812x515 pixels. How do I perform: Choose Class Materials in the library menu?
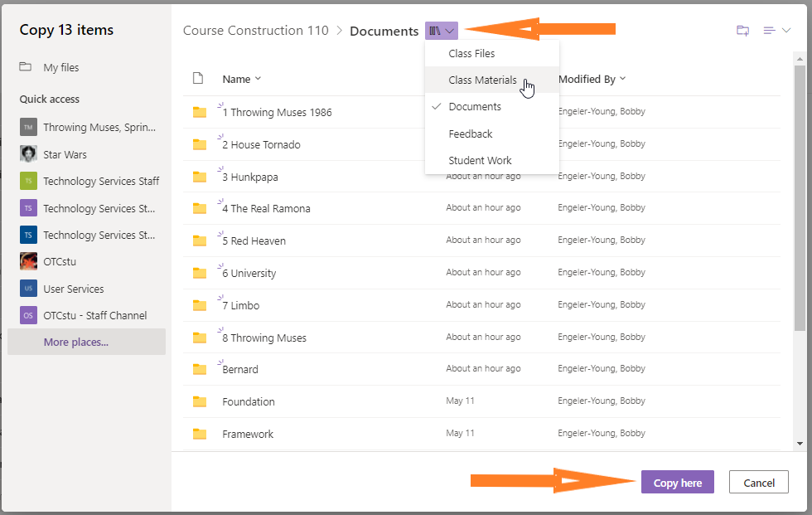(x=492, y=80)
